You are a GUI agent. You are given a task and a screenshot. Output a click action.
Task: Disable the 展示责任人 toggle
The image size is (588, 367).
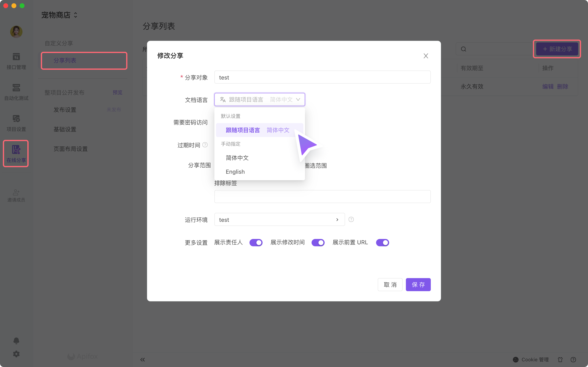256,242
